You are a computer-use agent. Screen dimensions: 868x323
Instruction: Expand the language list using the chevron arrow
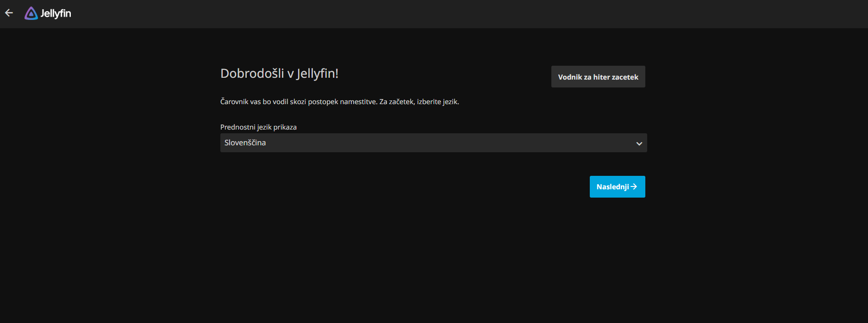pos(639,143)
